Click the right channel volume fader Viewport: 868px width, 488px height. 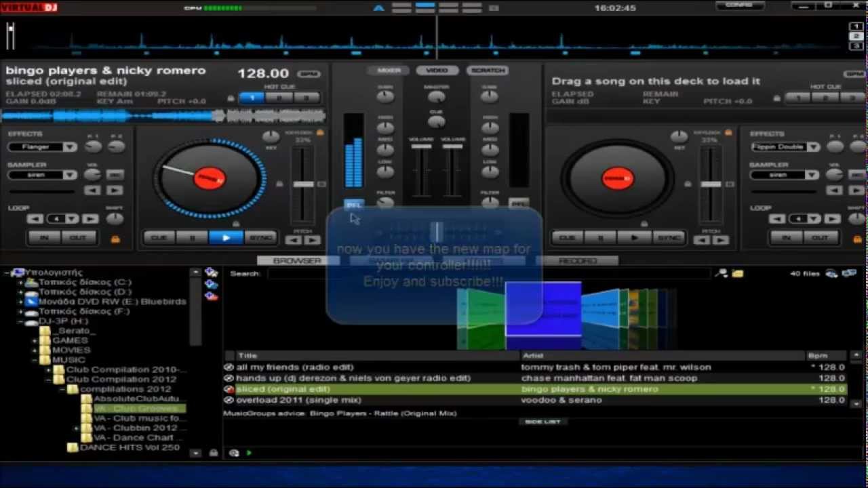coord(453,146)
